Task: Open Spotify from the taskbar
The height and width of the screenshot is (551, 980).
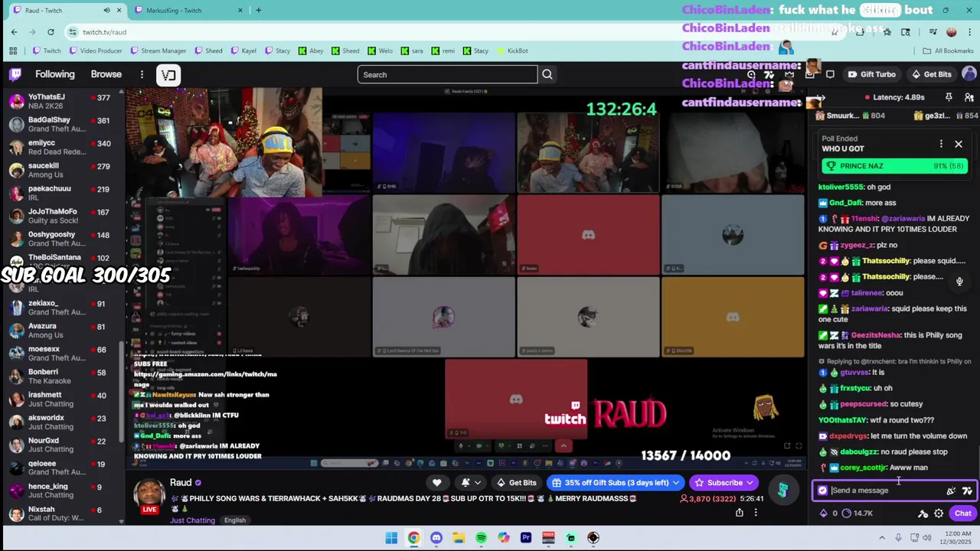Action: coord(481,538)
